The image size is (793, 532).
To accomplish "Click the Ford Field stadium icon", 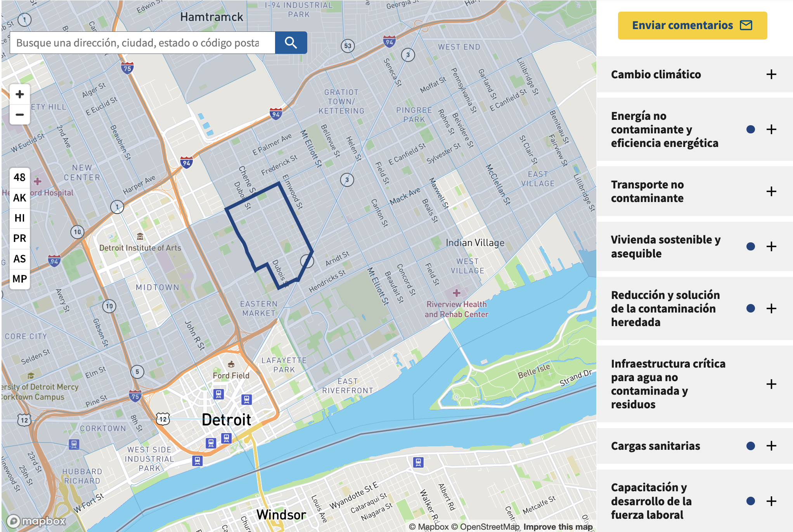I will pyautogui.click(x=231, y=364).
